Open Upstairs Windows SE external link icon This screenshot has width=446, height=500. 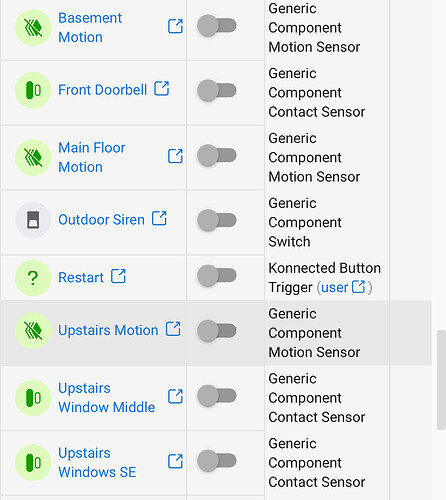tap(175, 461)
